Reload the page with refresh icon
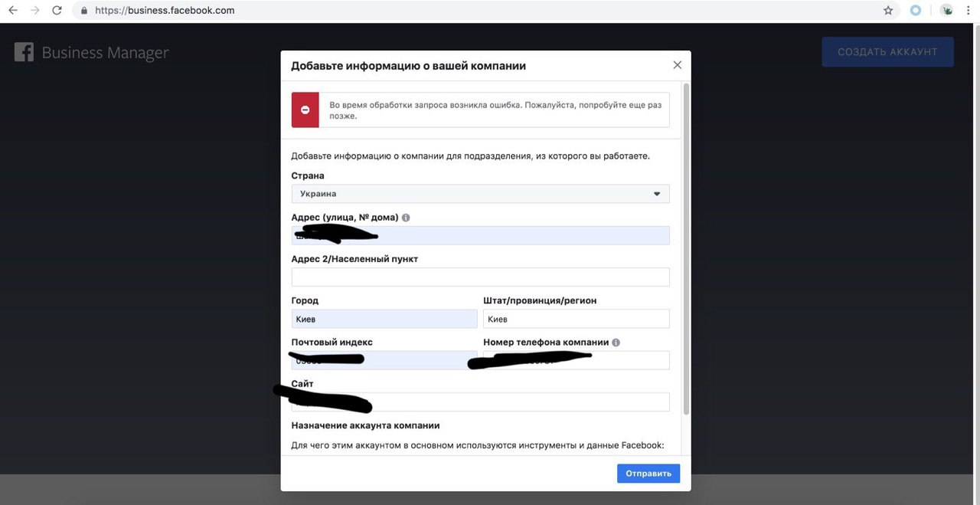The image size is (980, 505). click(x=57, y=11)
